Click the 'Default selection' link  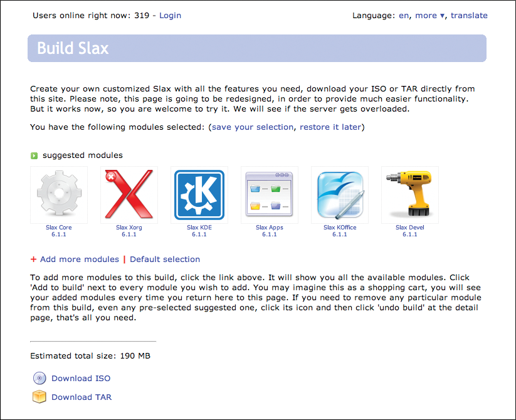pos(165,259)
